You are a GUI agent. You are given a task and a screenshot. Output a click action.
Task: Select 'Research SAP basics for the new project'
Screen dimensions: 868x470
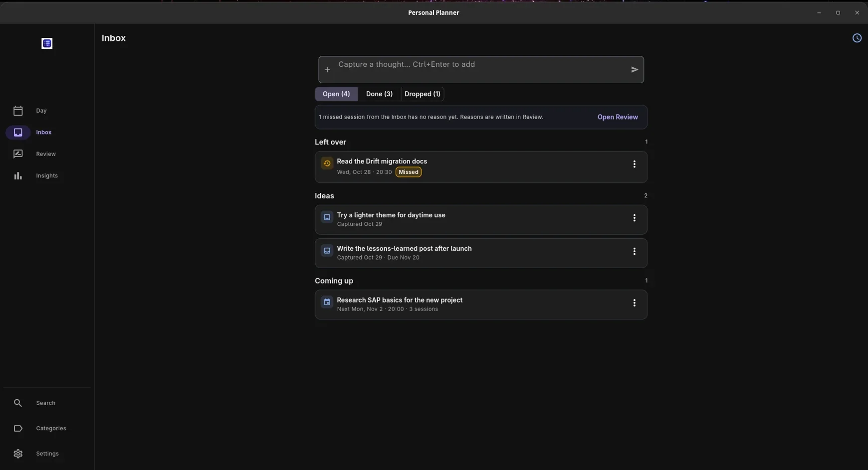pos(481,305)
